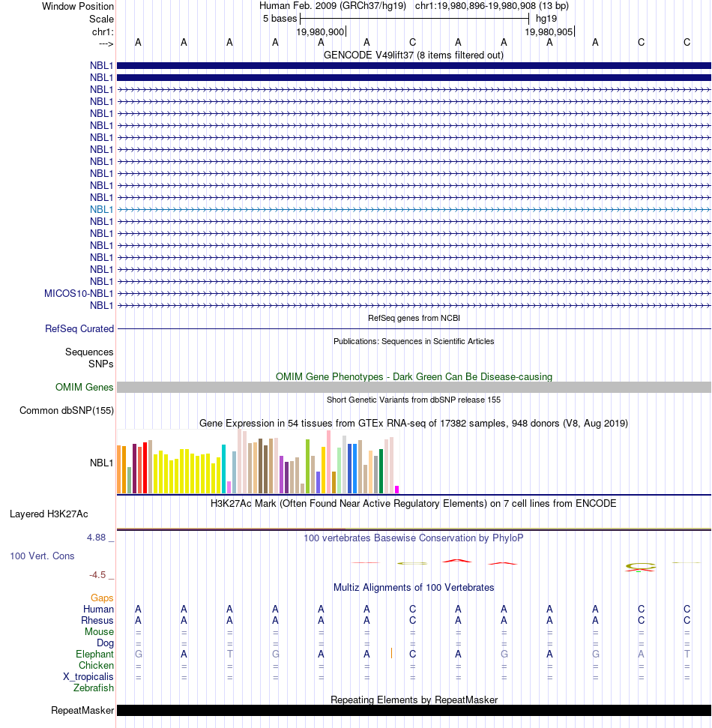Click the 'Human Feb. 2009 (GRCh37/hg19)' text
The width and height of the screenshot is (712, 728).
[332, 6]
